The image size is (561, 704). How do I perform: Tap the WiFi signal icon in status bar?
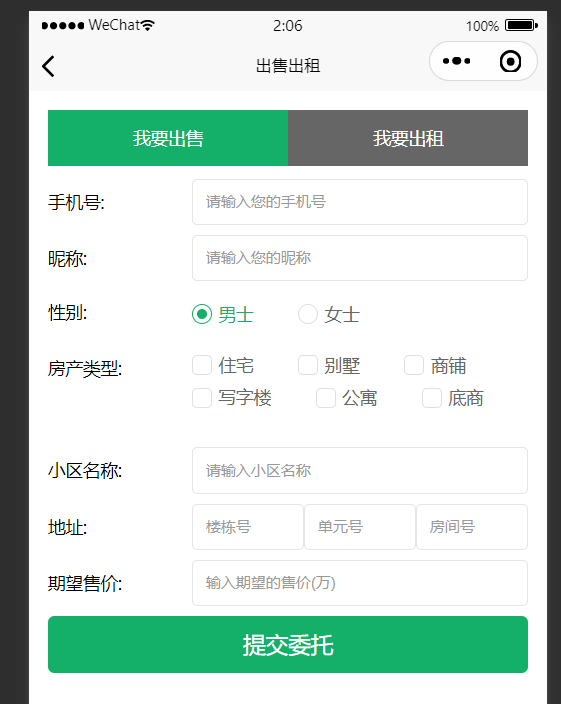147,25
